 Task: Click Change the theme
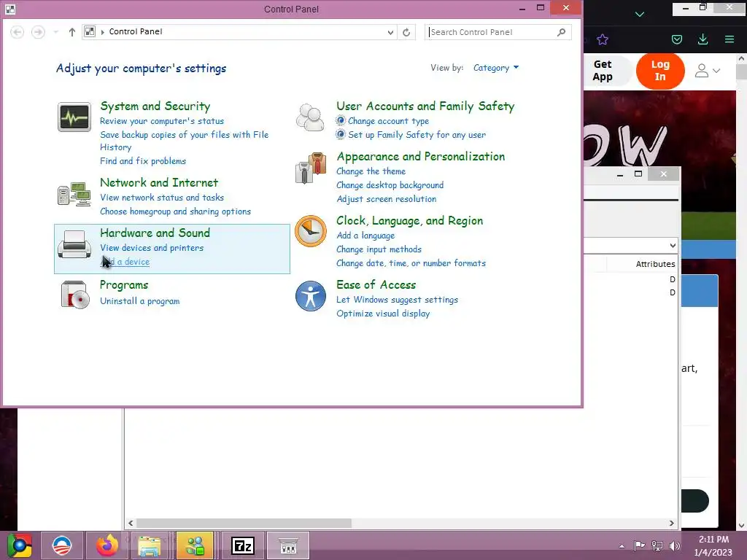click(x=371, y=171)
